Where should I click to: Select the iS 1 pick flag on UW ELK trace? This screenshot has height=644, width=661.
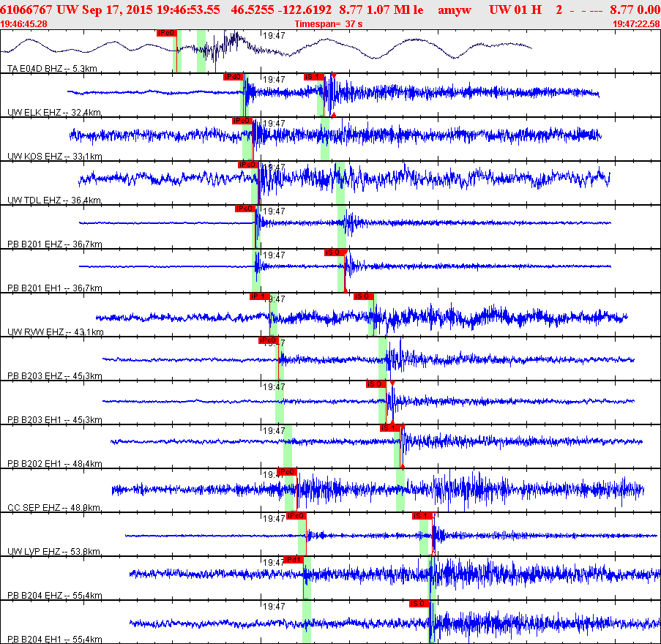pyautogui.click(x=313, y=77)
